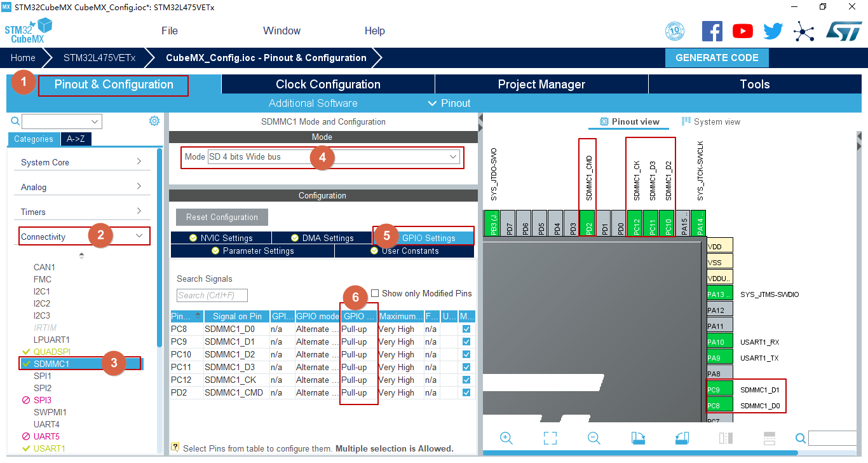Open the Window menu
Image resolution: width=868 pixels, height=463 pixels.
coord(282,31)
